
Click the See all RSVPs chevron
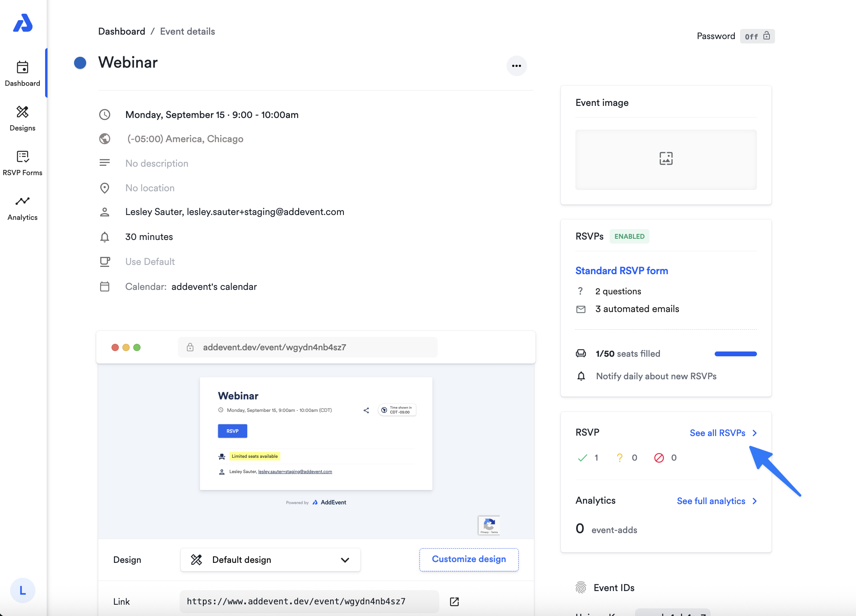(755, 433)
